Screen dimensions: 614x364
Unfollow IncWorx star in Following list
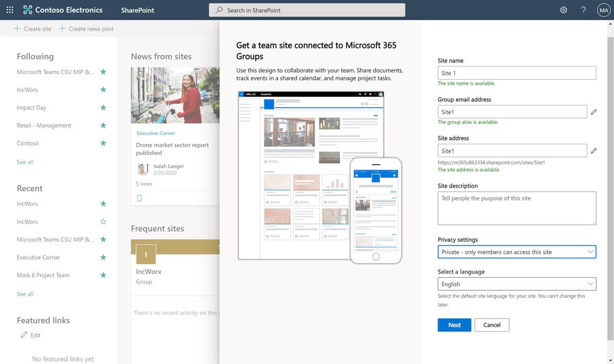tap(103, 89)
